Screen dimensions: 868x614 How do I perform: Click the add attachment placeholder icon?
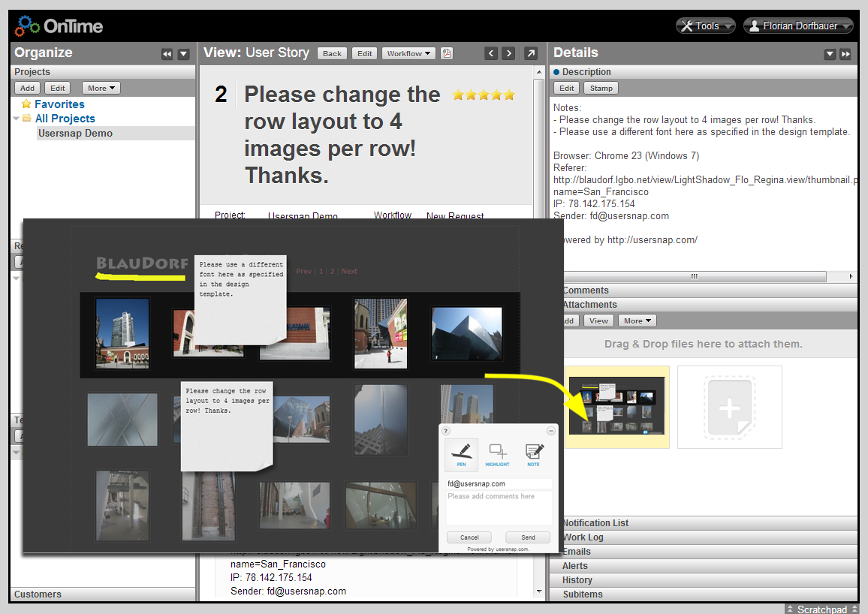(730, 407)
